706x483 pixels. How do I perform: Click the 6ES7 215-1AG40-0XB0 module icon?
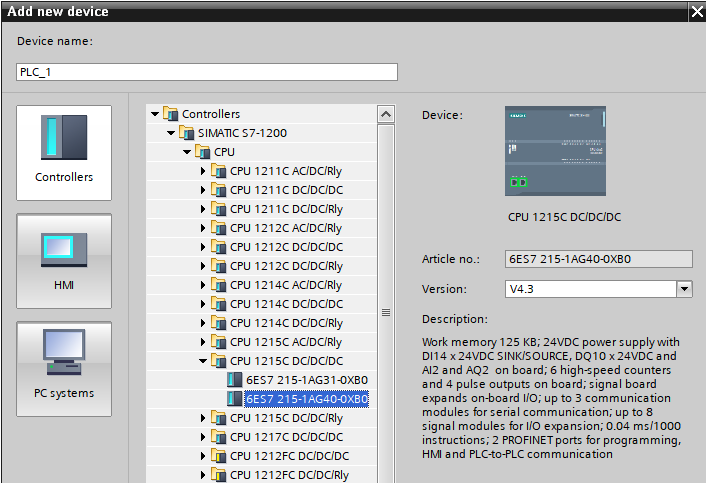[x=235, y=399]
